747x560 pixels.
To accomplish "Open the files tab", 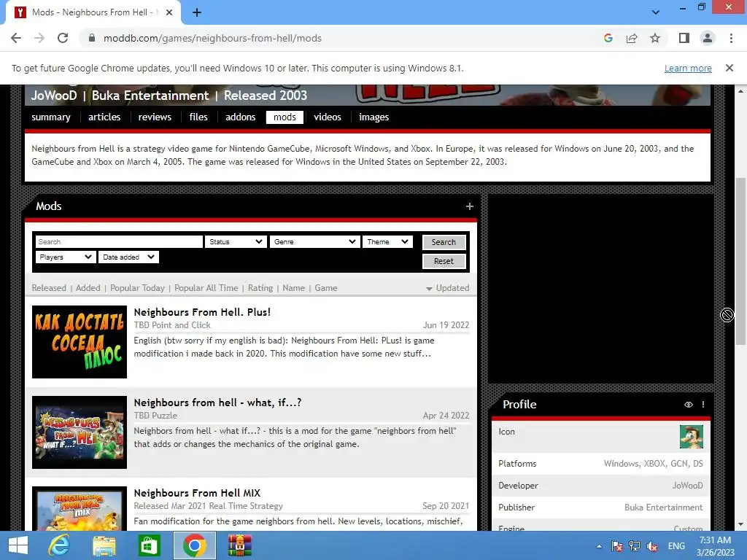I will point(198,117).
